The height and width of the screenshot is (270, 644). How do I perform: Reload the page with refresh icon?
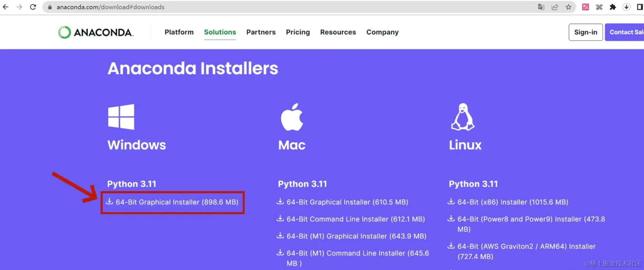pyautogui.click(x=33, y=7)
